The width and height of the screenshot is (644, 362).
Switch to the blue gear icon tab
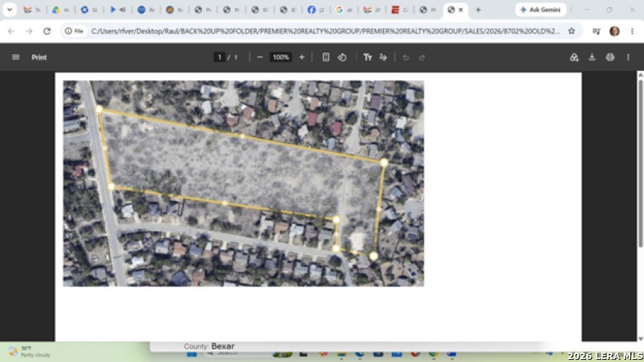[x=88, y=9]
